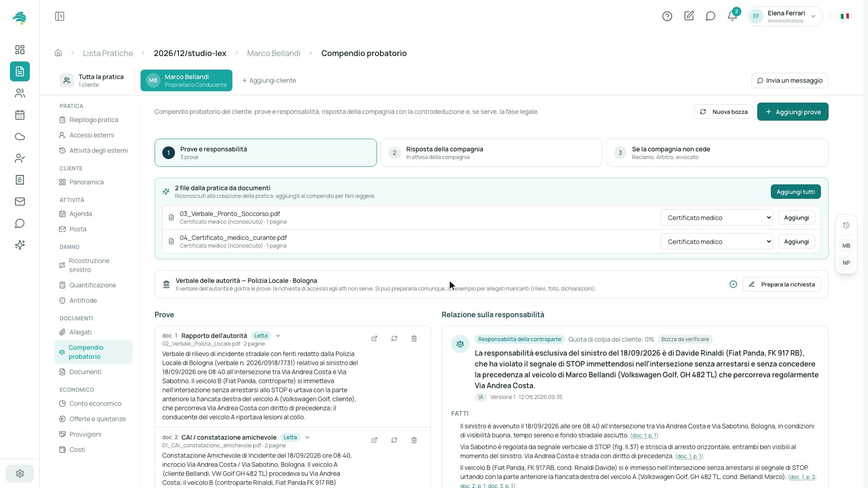The image size is (868, 488).
Task: Click Invia un messaggio button
Action: (790, 80)
